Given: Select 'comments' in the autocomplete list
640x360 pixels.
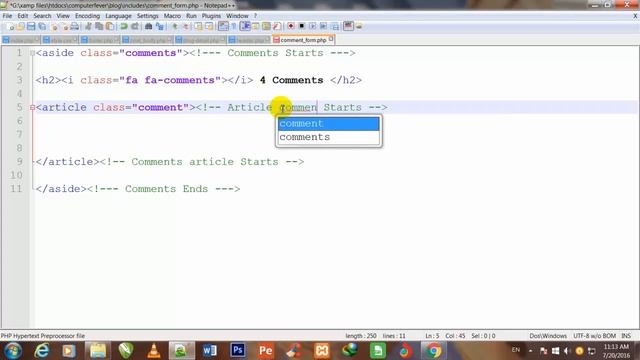Looking at the screenshot, I should (x=329, y=137).
